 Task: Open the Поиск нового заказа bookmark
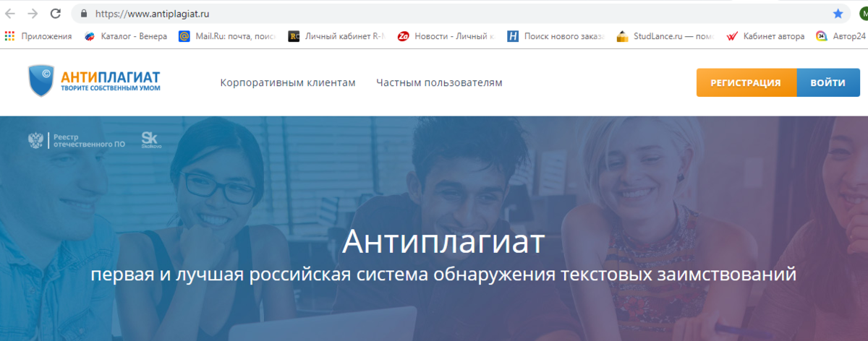coord(556,35)
